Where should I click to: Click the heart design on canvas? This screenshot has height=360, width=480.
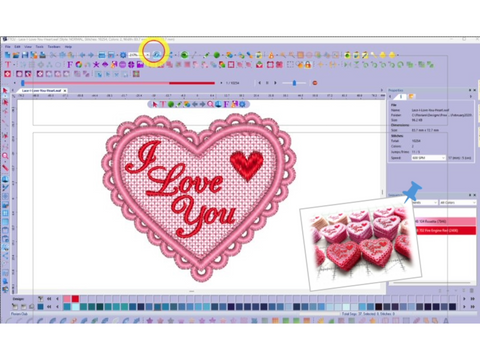[x=199, y=197]
